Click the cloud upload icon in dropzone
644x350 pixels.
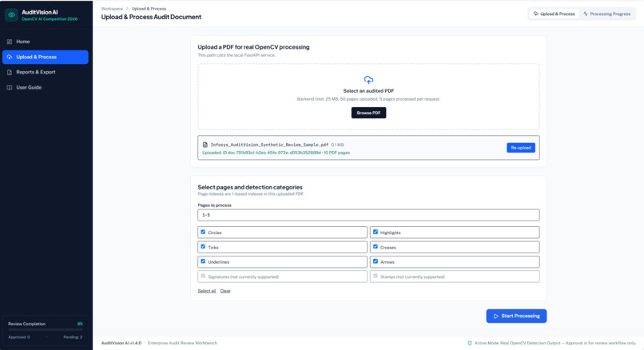pyautogui.click(x=368, y=80)
